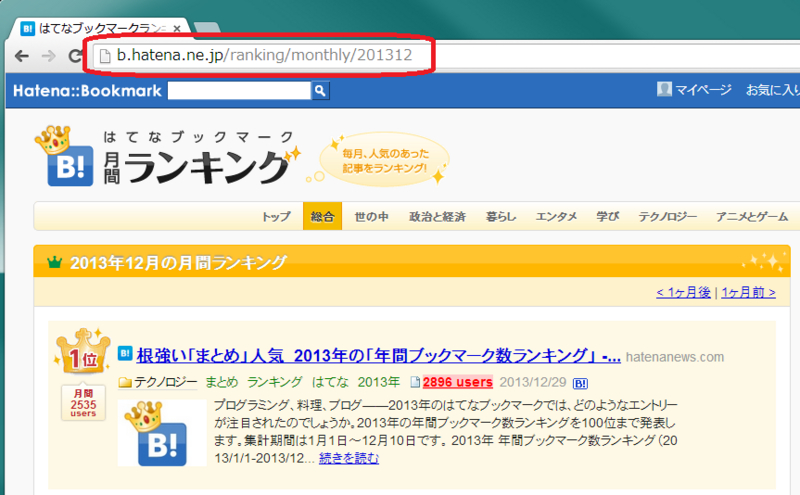Image resolution: width=800 pixels, height=495 pixels.
Task: Open the 根強い「まとめ」人気 article title link
Action: 379,355
